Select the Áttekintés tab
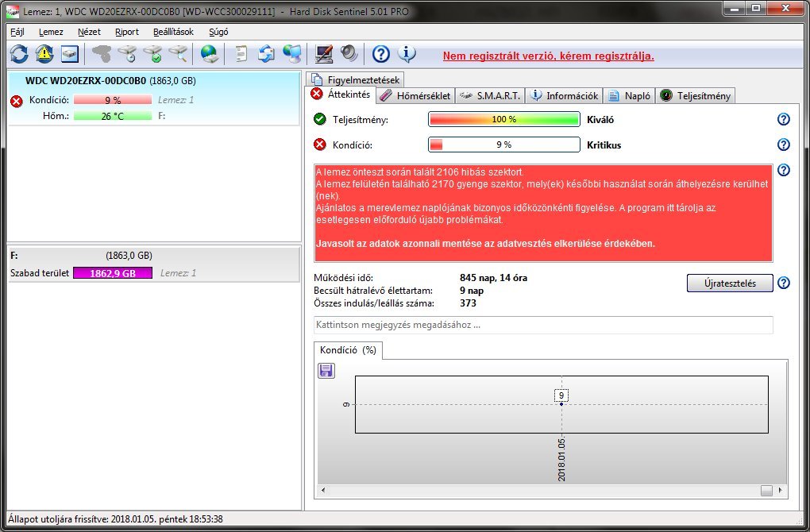 (341, 94)
